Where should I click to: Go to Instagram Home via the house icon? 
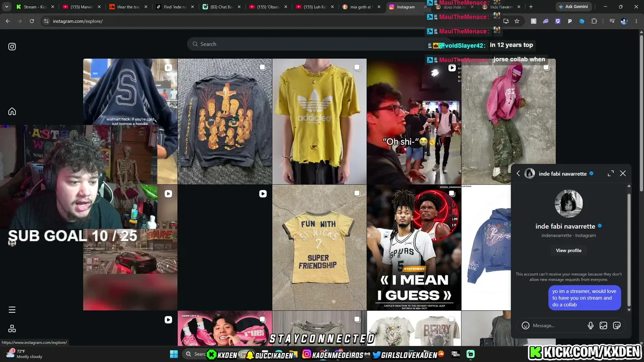point(12,112)
